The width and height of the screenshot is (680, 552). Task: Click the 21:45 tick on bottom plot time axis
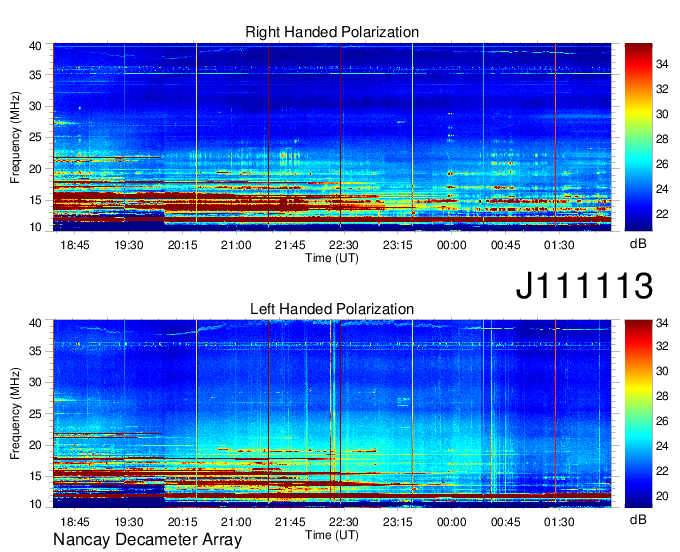(x=290, y=522)
